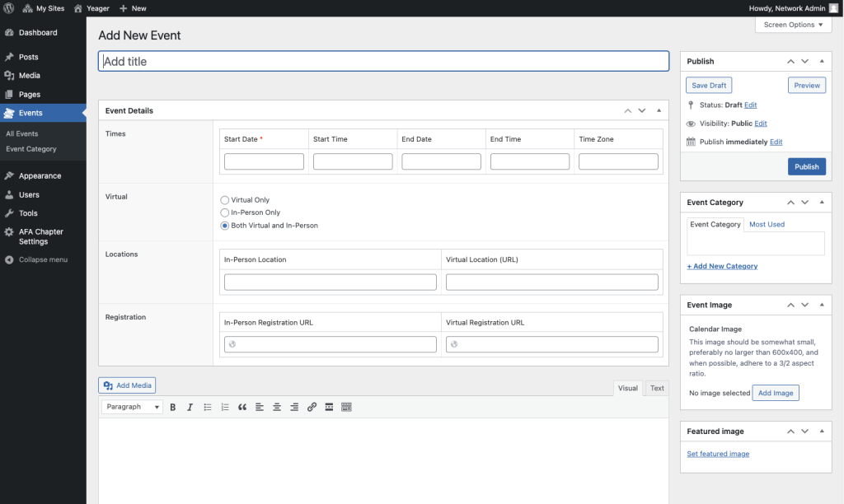The width and height of the screenshot is (844, 504).
Task: Align text right in editor
Action: click(x=294, y=407)
